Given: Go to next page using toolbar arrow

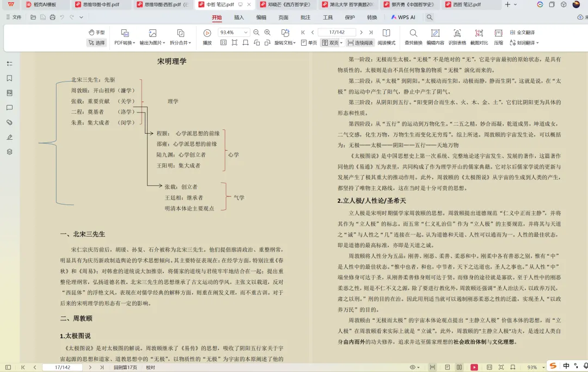Looking at the screenshot, I should point(361,33).
